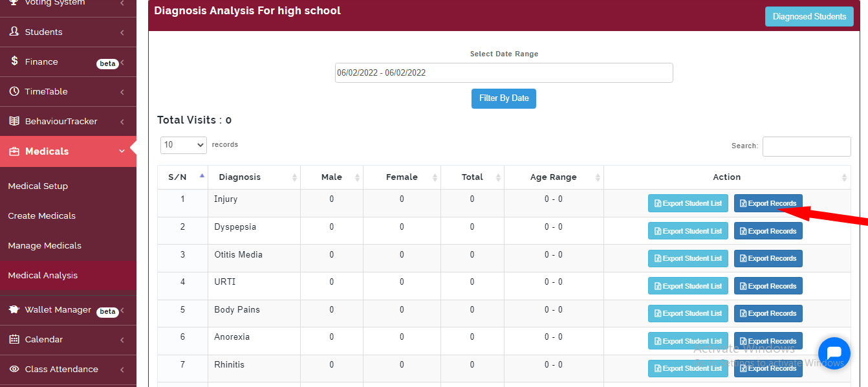Click the Medicals briefcase icon
868x387 pixels.
pyautogui.click(x=14, y=151)
